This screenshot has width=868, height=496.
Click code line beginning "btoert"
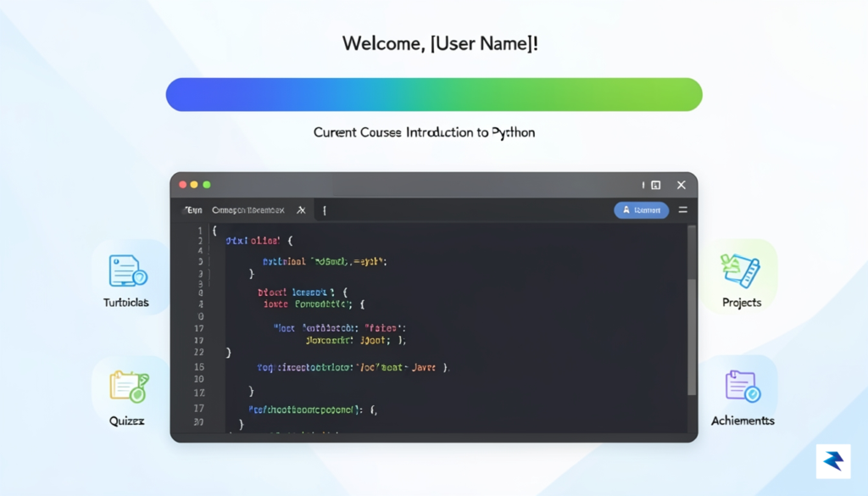[x=303, y=293]
